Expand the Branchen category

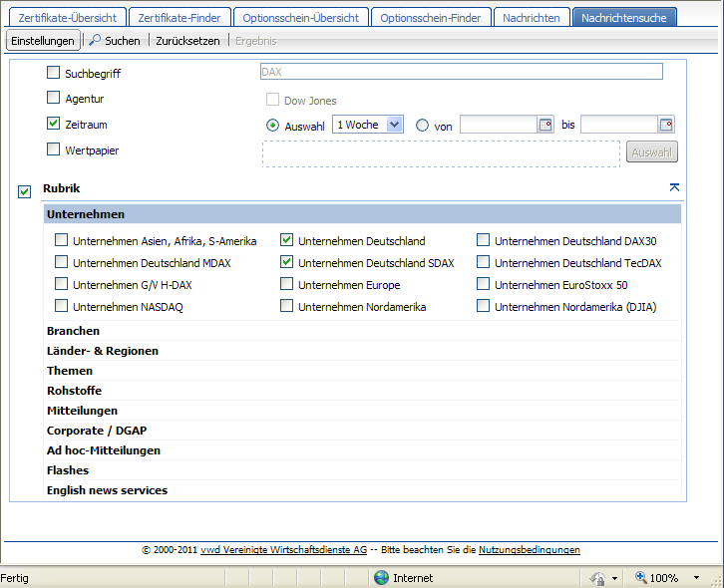[73, 331]
